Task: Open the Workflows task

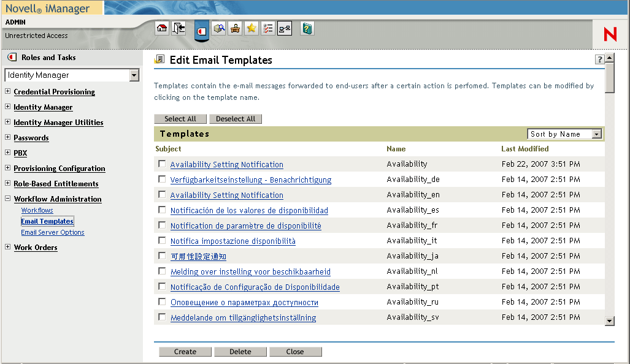Action: click(x=37, y=210)
